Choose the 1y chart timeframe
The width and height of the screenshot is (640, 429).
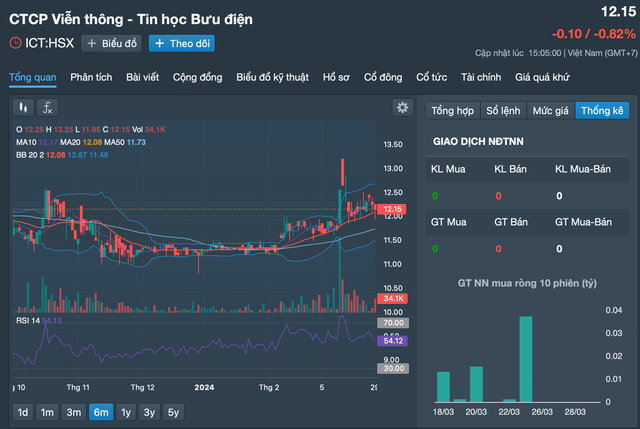click(125, 412)
